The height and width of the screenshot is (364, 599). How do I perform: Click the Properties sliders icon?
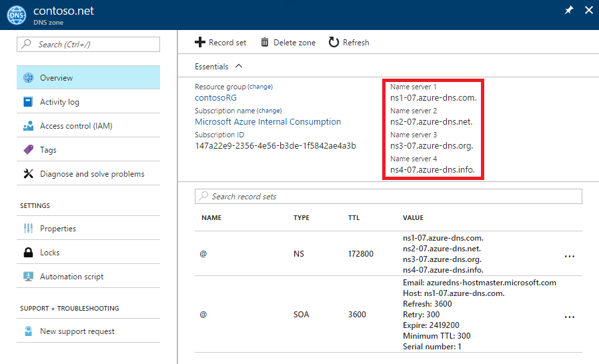coord(28,229)
